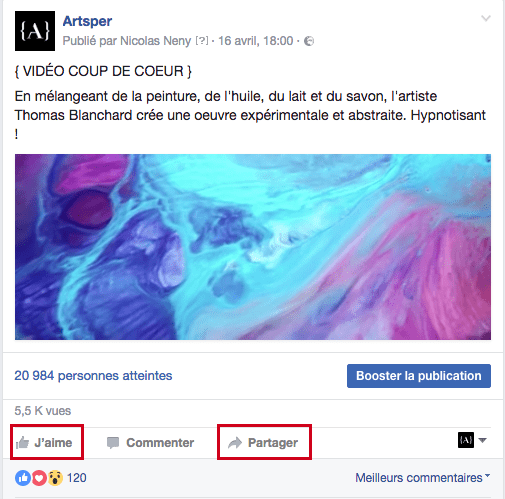Click the thumbs-up icon next to J'aime
The image size is (505, 499).
(22, 443)
